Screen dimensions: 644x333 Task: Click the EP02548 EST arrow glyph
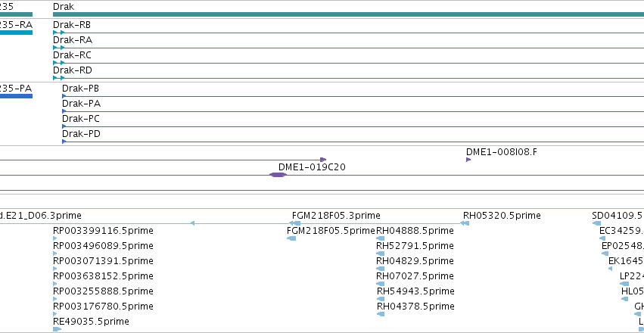tap(605, 254)
